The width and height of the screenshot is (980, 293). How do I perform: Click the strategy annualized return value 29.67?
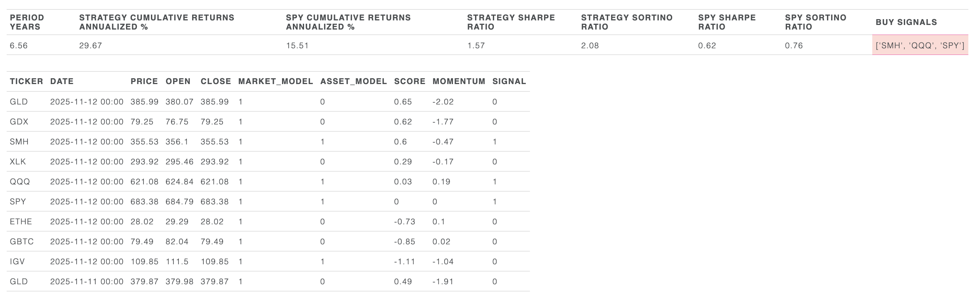click(x=90, y=45)
